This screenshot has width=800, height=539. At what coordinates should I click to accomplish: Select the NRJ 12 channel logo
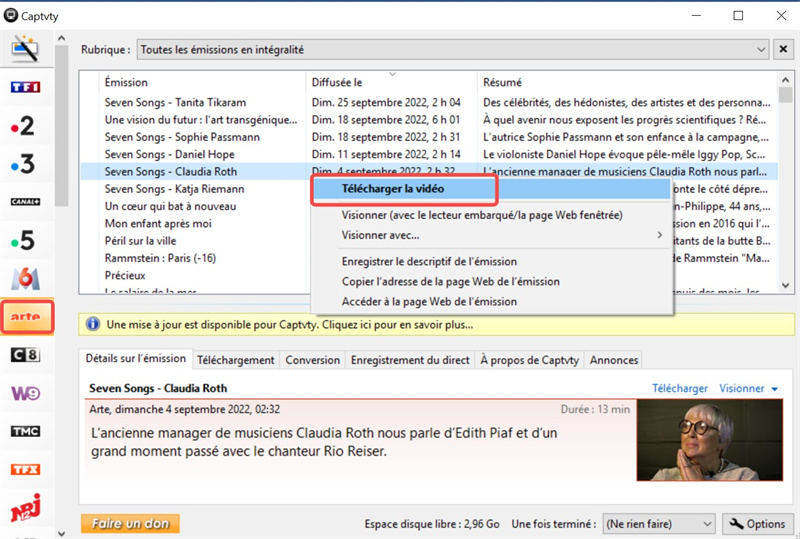tap(26, 508)
